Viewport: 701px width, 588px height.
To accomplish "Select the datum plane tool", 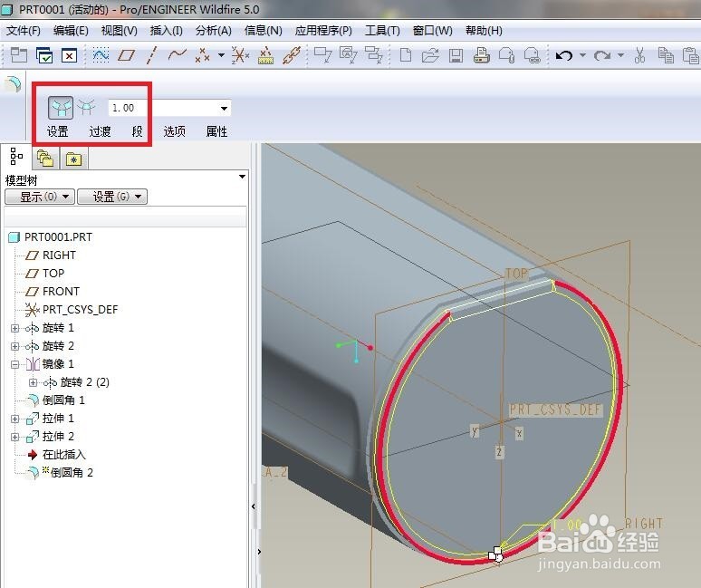I will tap(126, 55).
